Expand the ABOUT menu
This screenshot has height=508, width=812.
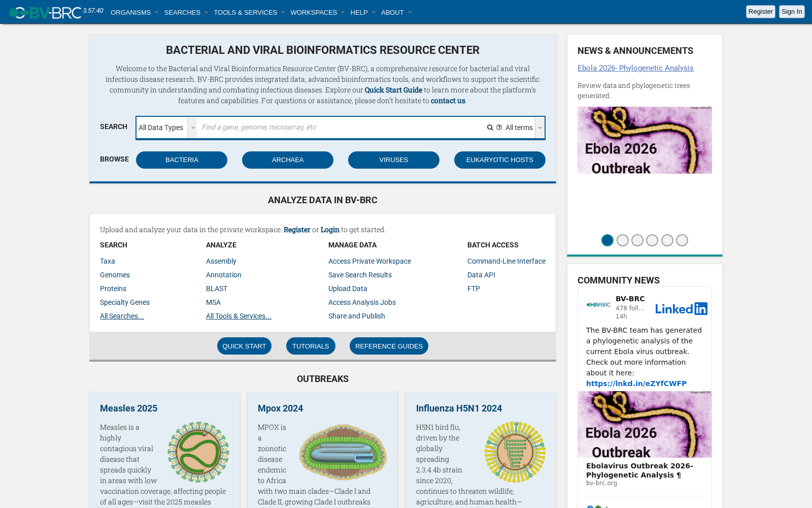pos(396,12)
